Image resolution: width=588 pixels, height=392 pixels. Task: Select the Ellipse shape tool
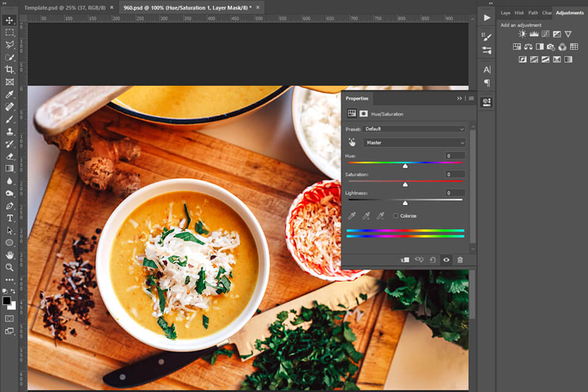(x=9, y=243)
